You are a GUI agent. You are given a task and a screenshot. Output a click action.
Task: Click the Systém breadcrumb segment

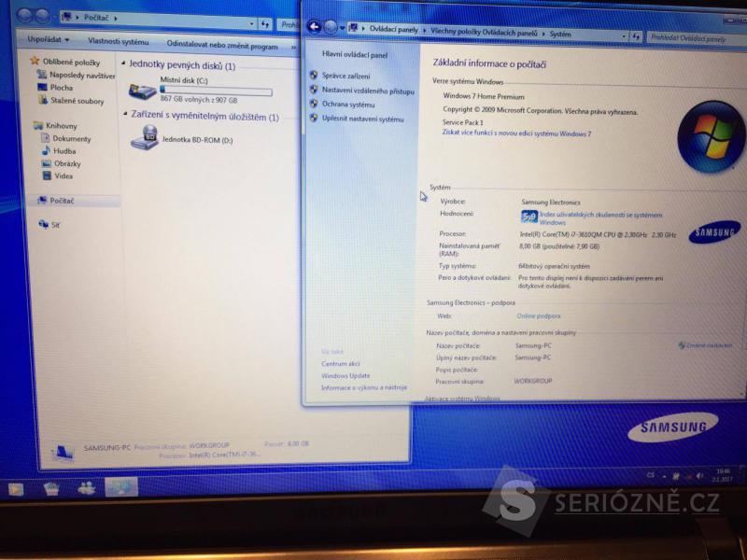click(x=560, y=34)
